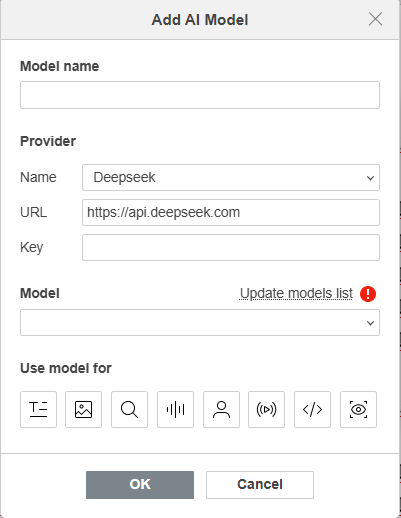
Task: Confirm with the OK button
Action: coord(140,485)
